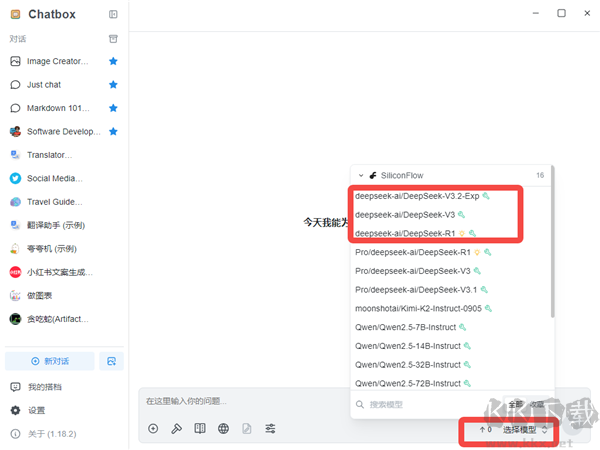Select Pro/deepseek-ai/DeepSeek-V3 model
The height and width of the screenshot is (450, 600).
tap(452, 271)
